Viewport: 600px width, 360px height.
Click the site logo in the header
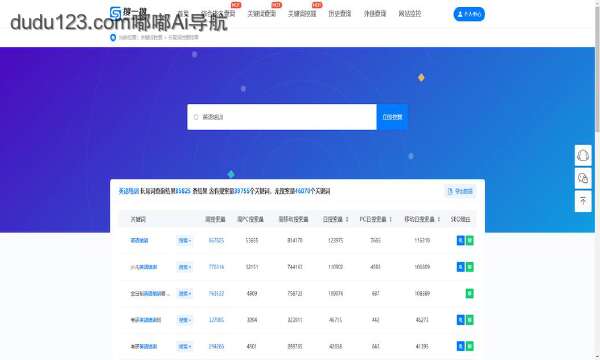coord(128,13)
